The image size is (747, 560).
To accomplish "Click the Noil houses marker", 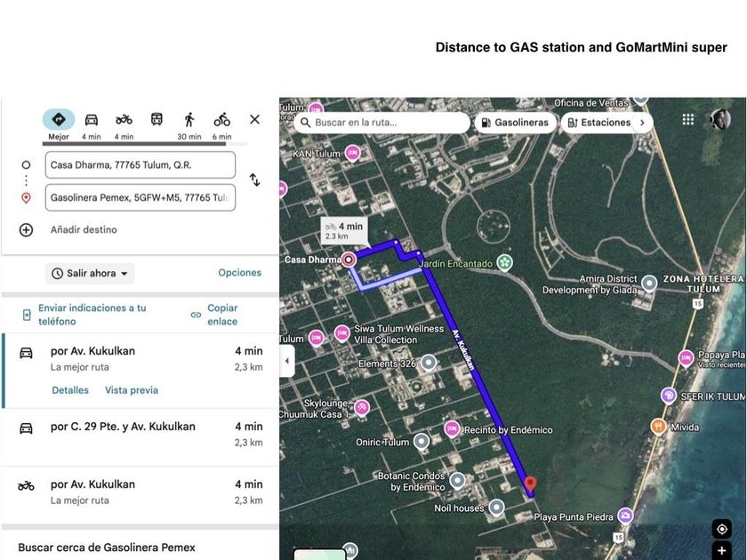I will (x=496, y=508).
